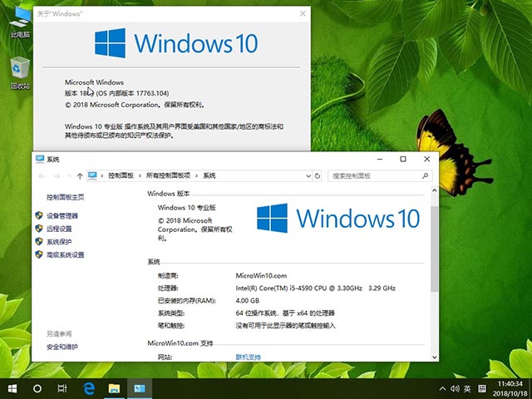Open the taskbar clock and date

(510, 389)
